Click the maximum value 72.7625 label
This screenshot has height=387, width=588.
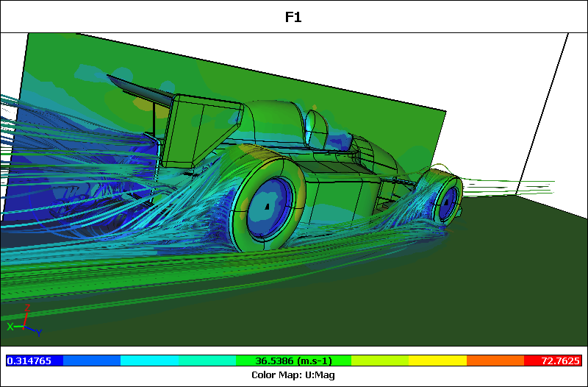pos(561,361)
